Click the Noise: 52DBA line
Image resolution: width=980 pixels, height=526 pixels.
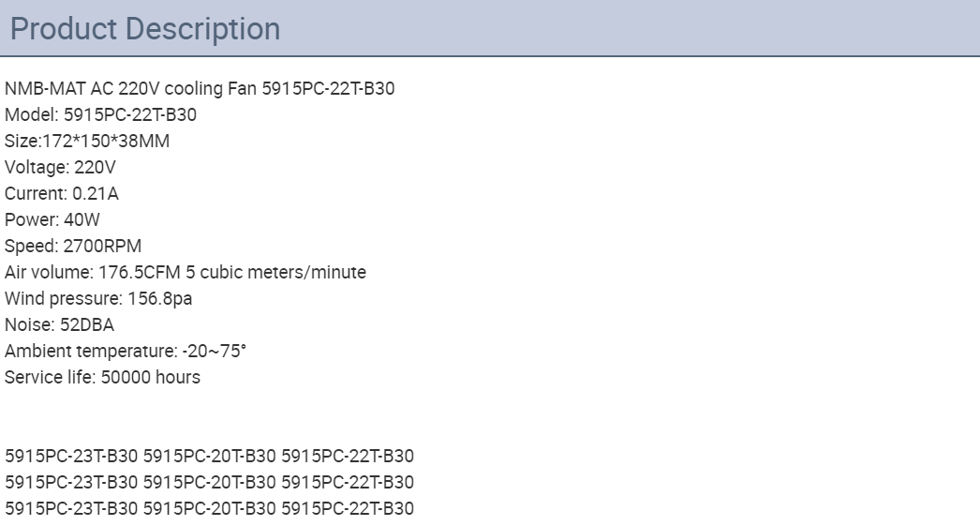(x=59, y=325)
